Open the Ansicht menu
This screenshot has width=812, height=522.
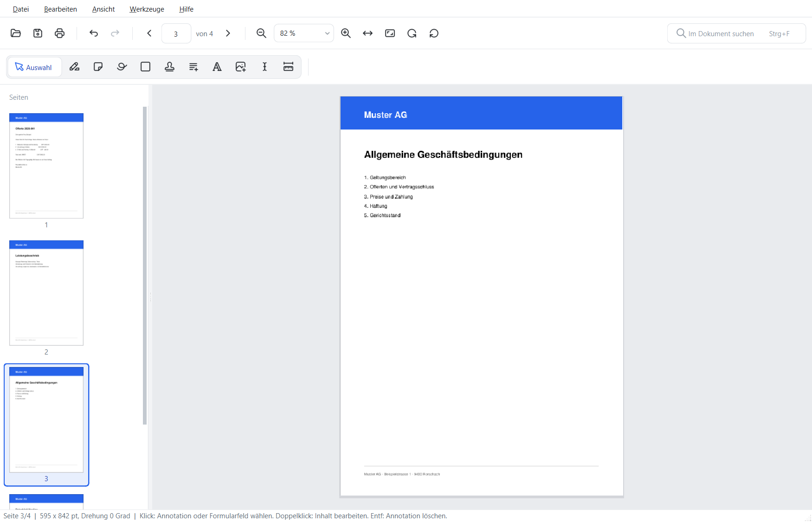103,9
